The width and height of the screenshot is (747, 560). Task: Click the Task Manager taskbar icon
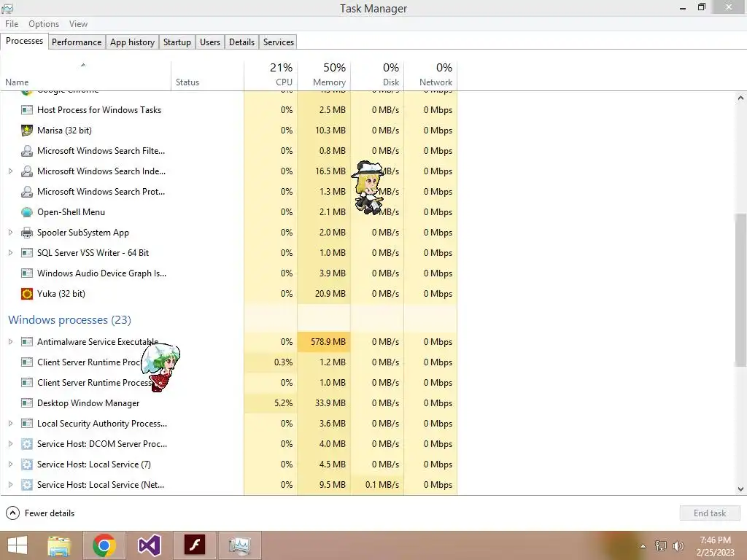click(x=239, y=545)
